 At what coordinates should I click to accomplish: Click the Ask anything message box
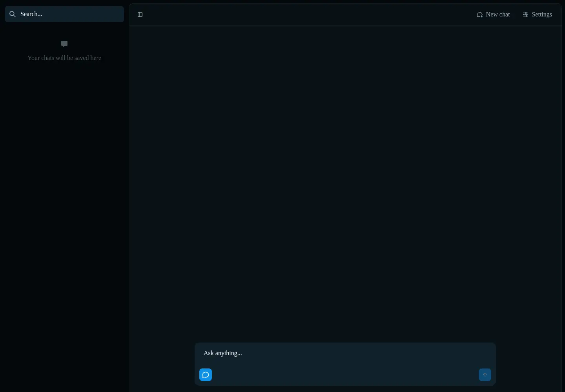tap(345, 353)
